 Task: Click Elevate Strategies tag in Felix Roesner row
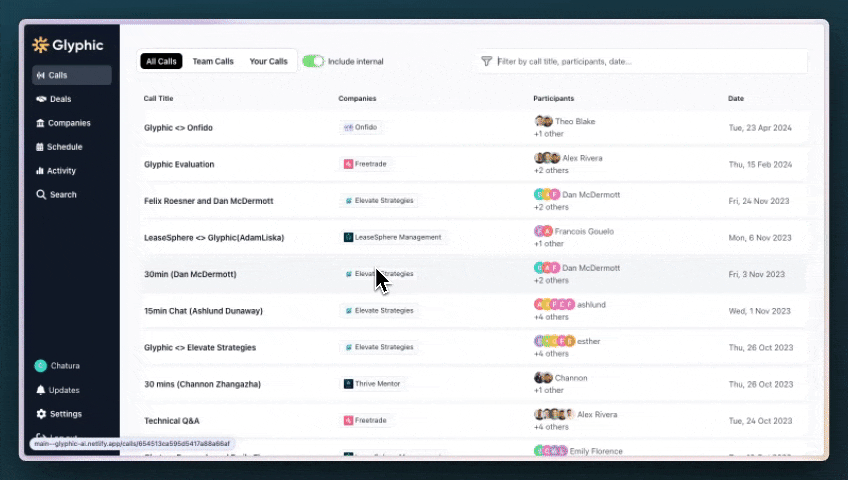point(379,201)
